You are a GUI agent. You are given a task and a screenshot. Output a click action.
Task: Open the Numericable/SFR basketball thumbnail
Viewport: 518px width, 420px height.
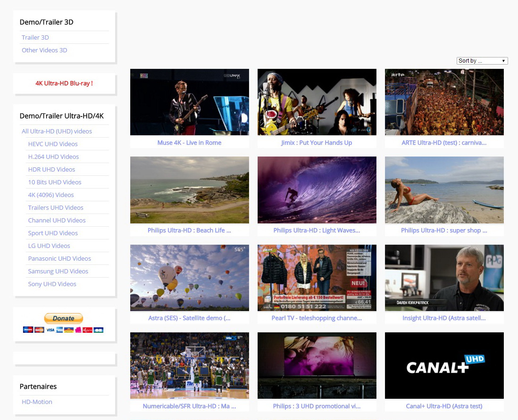[190, 365]
